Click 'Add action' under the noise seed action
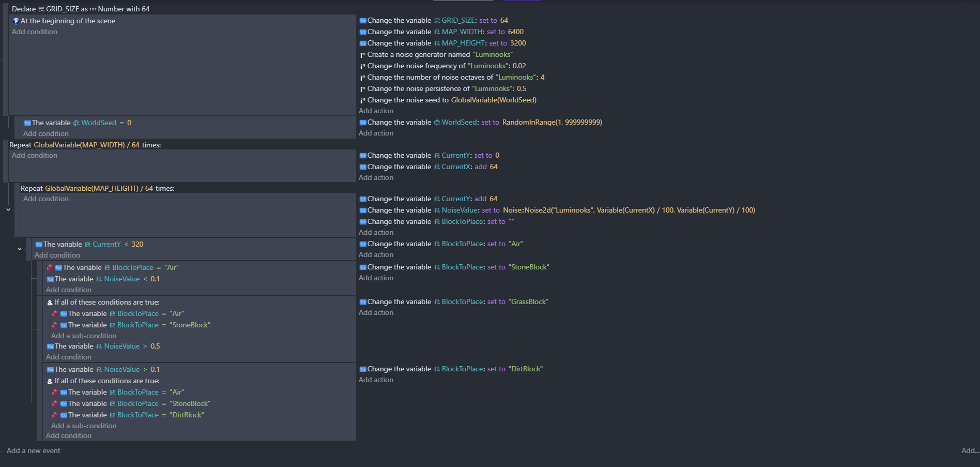 point(376,111)
